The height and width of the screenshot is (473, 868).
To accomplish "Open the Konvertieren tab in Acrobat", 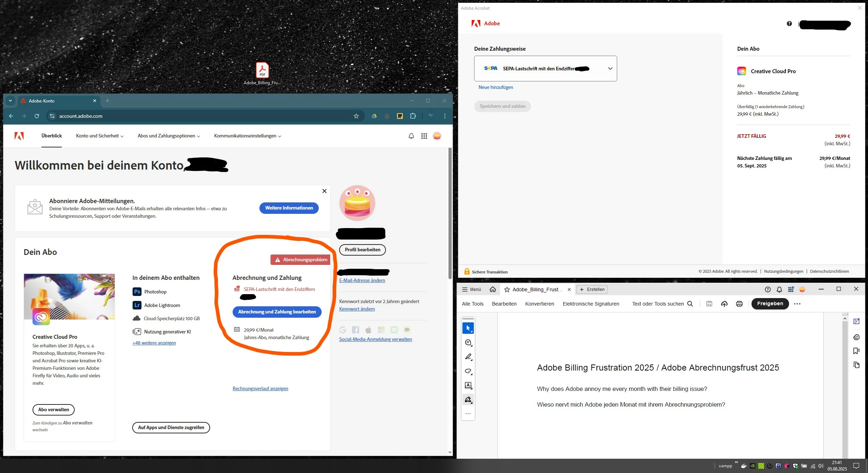I will 539,304.
